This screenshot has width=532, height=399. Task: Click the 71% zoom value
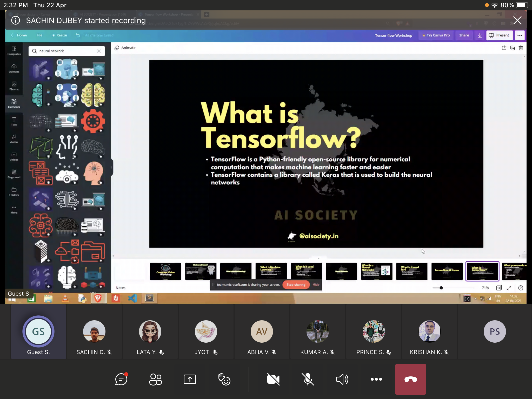(x=485, y=288)
